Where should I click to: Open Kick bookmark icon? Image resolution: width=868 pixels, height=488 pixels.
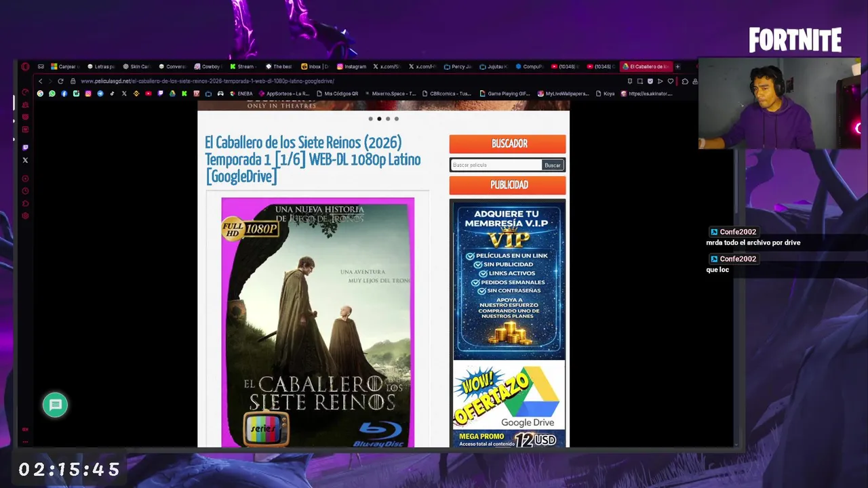184,94
